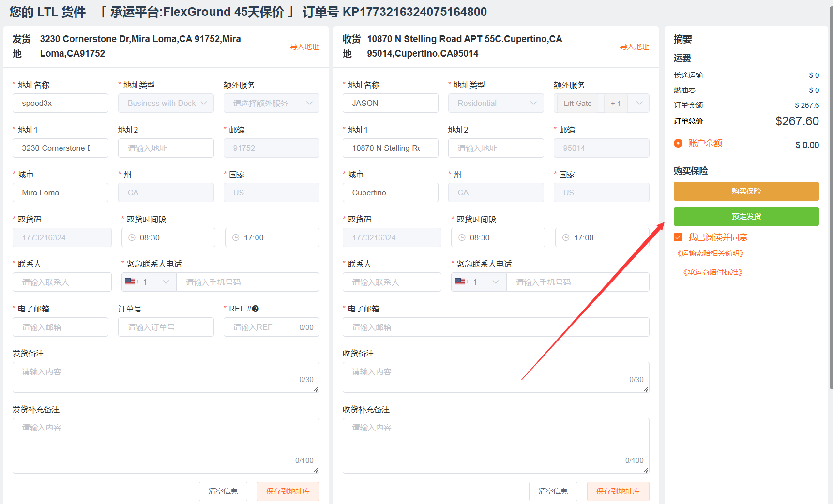Select the 账户余额 payment radio button
Viewport: 833px width, 504px height.
(678, 143)
